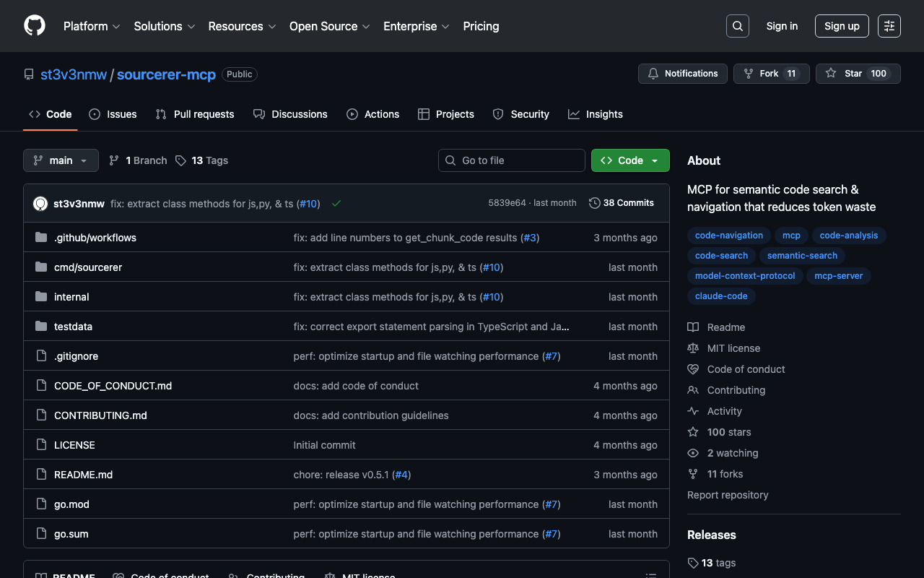Click the Sign up button
Screen dimensions: 924x578
point(841,26)
